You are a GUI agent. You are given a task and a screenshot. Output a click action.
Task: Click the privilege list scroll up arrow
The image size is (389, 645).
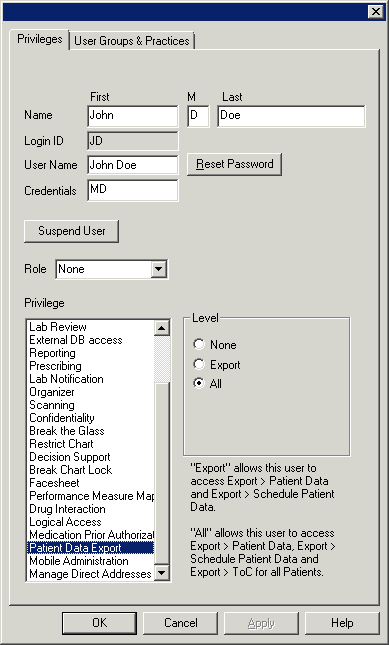pyautogui.click(x=162, y=328)
